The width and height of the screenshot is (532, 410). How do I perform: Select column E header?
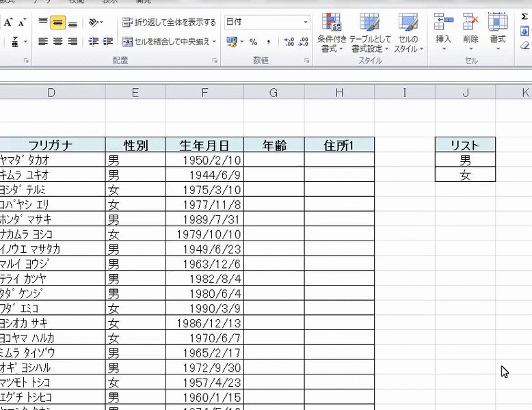(135, 92)
